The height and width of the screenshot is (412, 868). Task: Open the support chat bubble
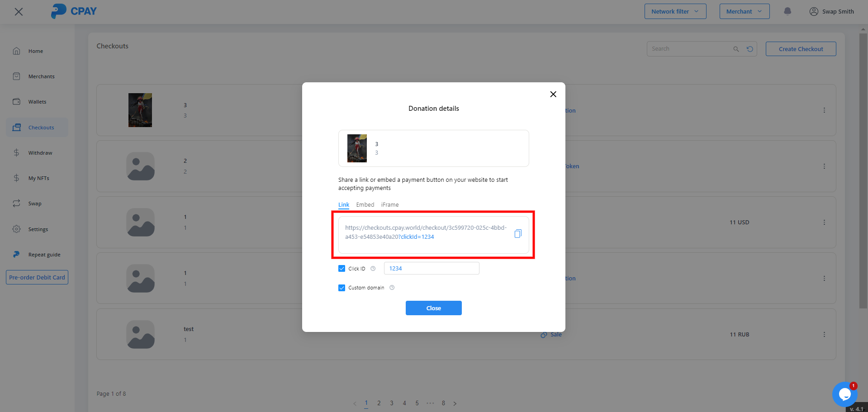[844, 394]
